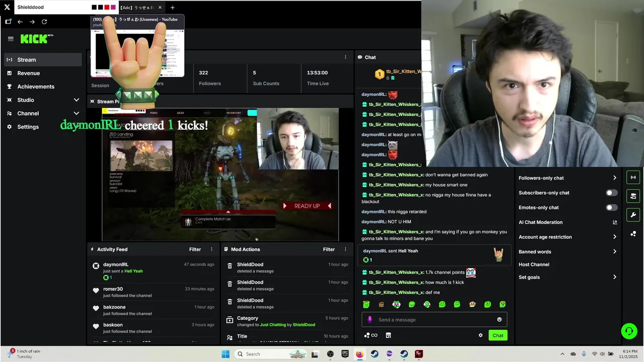
Task: Open the Stream section in sidebar
Action: click(x=43, y=59)
